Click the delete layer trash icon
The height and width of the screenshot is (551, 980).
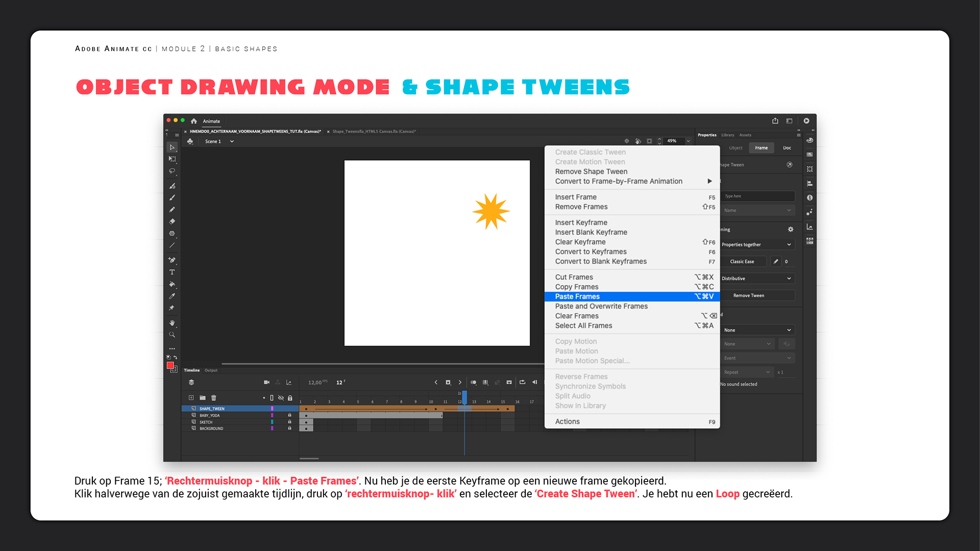click(x=214, y=398)
